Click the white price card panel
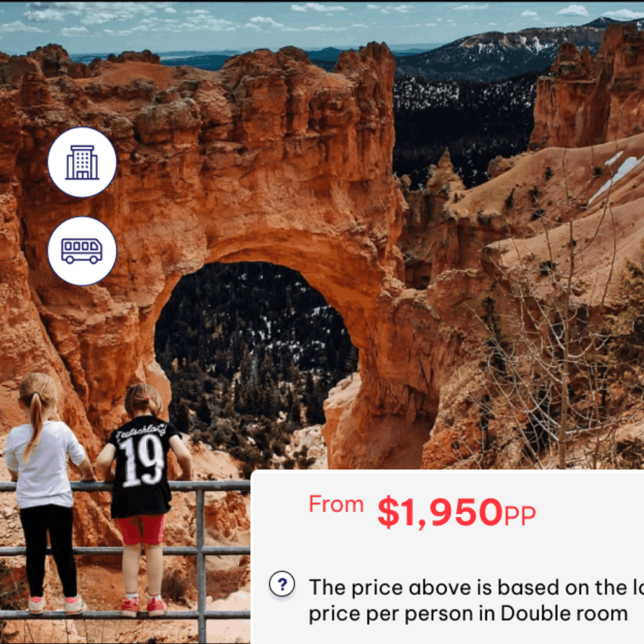Viewport: 644px width, 644px height. point(447,557)
